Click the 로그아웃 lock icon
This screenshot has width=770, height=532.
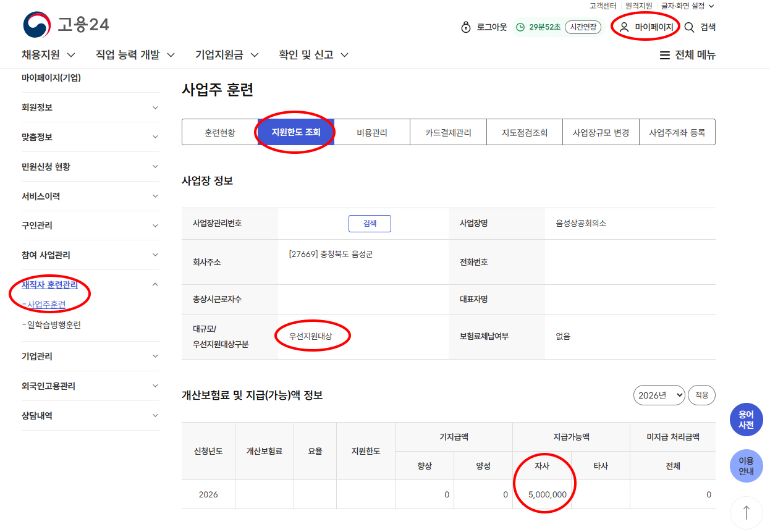pyautogui.click(x=466, y=28)
